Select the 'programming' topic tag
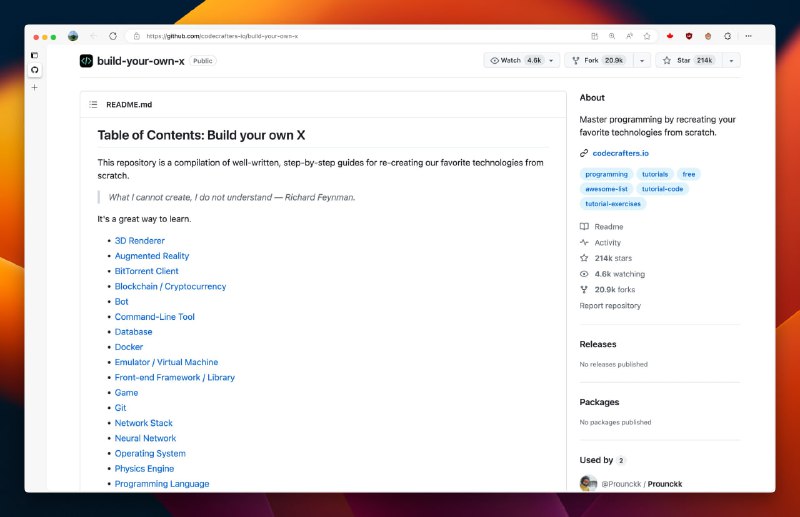The image size is (800, 517). point(606,174)
